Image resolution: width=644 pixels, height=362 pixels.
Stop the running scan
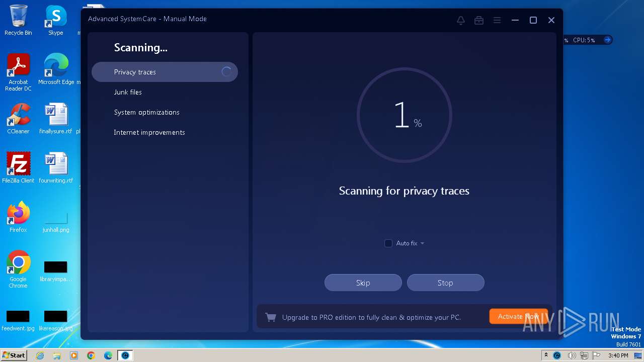click(445, 283)
